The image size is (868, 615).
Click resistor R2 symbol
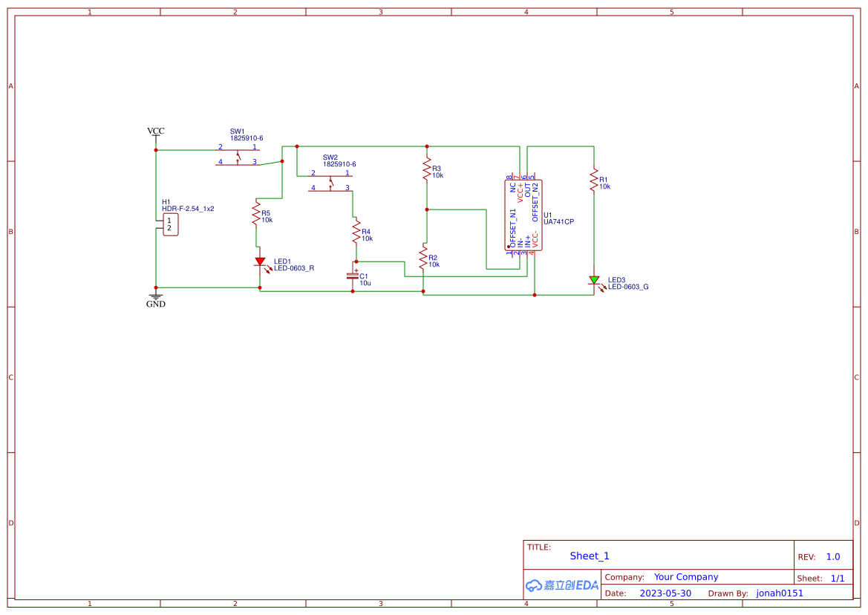coord(423,258)
